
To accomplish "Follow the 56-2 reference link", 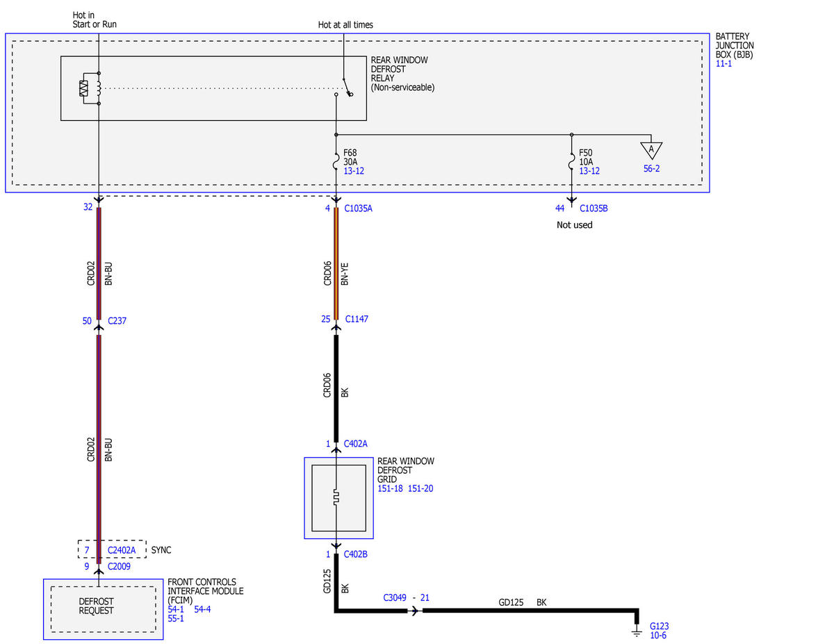I will click(651, 168).
